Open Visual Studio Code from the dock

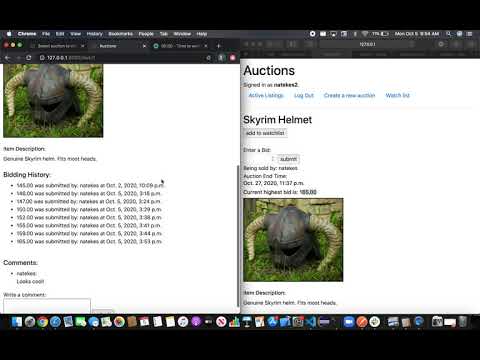point(311,322)
